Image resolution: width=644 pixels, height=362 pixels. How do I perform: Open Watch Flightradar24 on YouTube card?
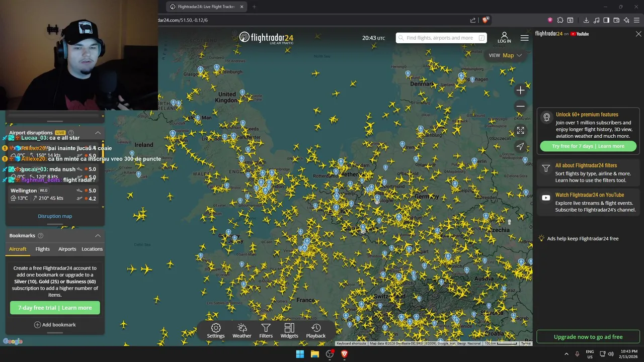(588, 202)
